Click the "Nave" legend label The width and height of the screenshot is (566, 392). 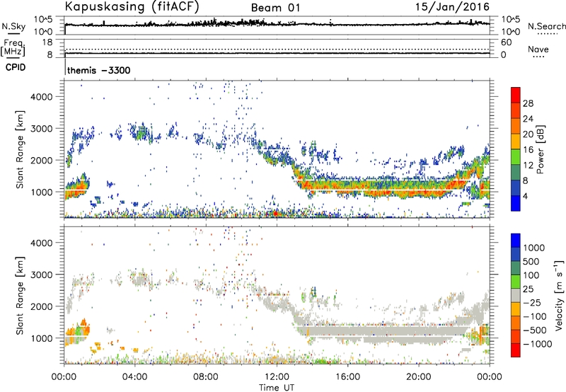538,49
